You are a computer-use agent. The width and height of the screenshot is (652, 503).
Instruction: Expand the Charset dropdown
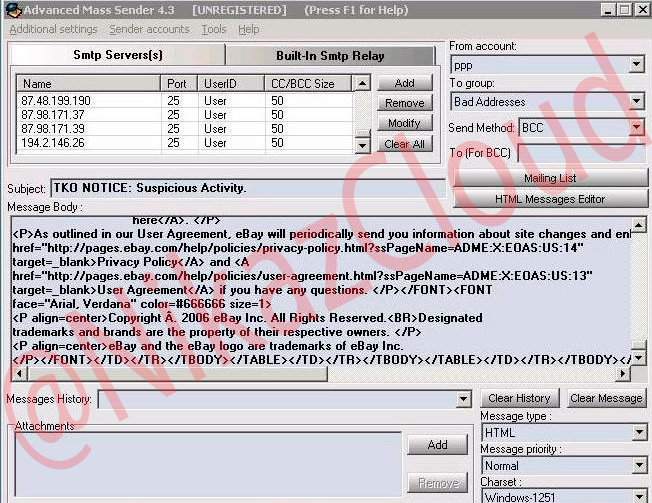click(639, 496)
